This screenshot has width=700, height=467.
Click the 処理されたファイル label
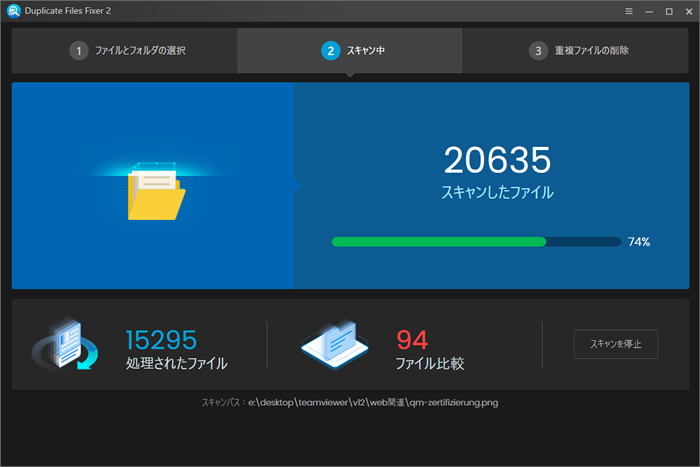pos(176,363)
